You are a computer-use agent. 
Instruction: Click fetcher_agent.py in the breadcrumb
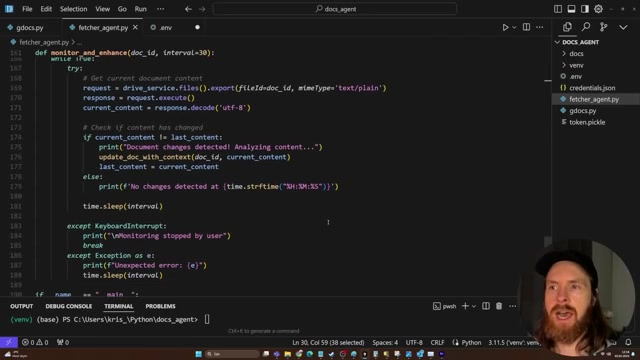click(44, 42)
